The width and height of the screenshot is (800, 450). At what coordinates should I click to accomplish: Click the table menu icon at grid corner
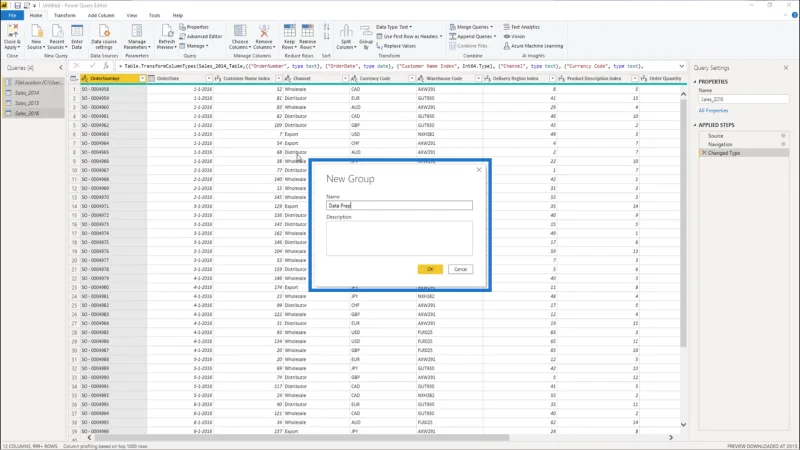pos(74,79)
